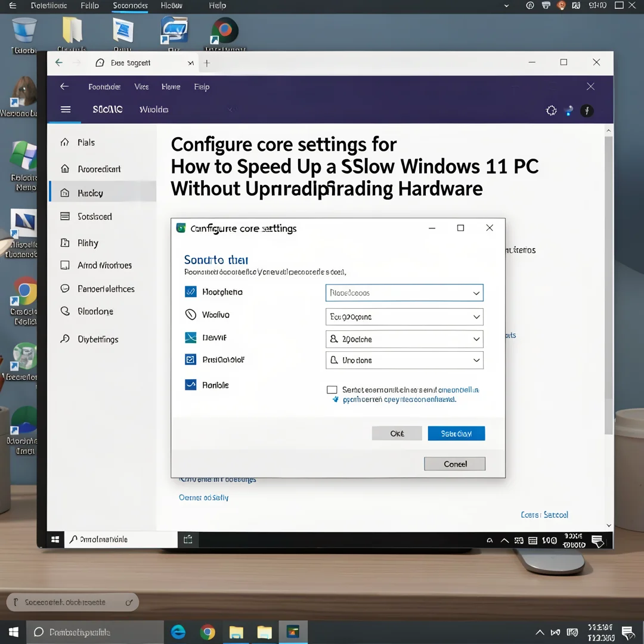Open the Vies menu
This screenshot has width=644, height=644.
pyautogui.click(x=141, y=86)
